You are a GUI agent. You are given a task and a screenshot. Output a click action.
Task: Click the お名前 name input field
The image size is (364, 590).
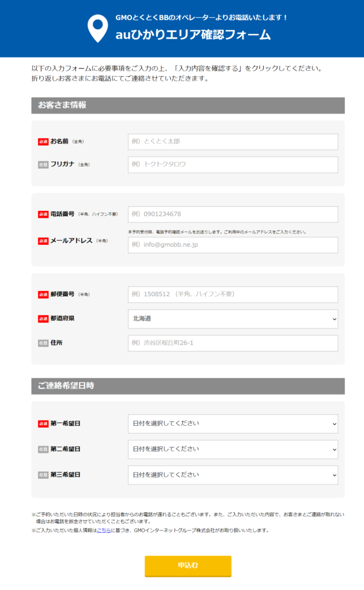(x=233, y=142)
